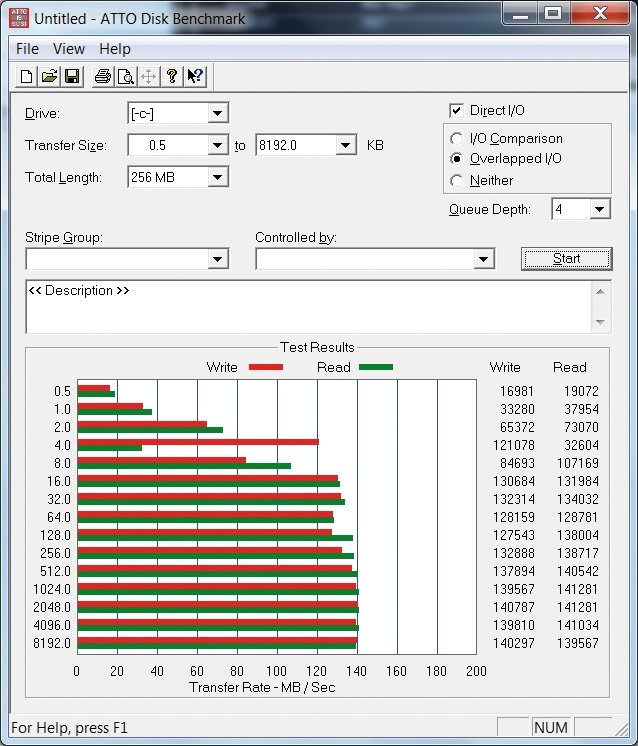Click the Description box scroll down arrow
Viewport: 638px width, 746px height.
[x=600, y=322]
